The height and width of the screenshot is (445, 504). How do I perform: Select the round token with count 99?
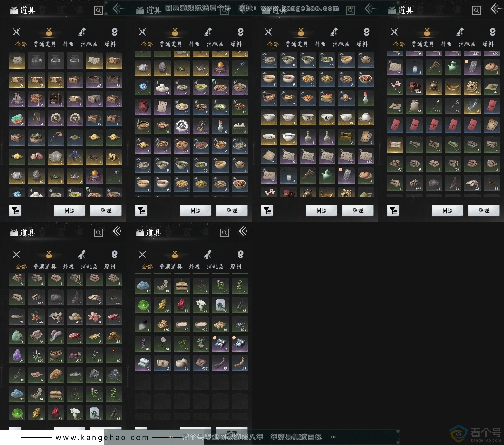point(75,118)
